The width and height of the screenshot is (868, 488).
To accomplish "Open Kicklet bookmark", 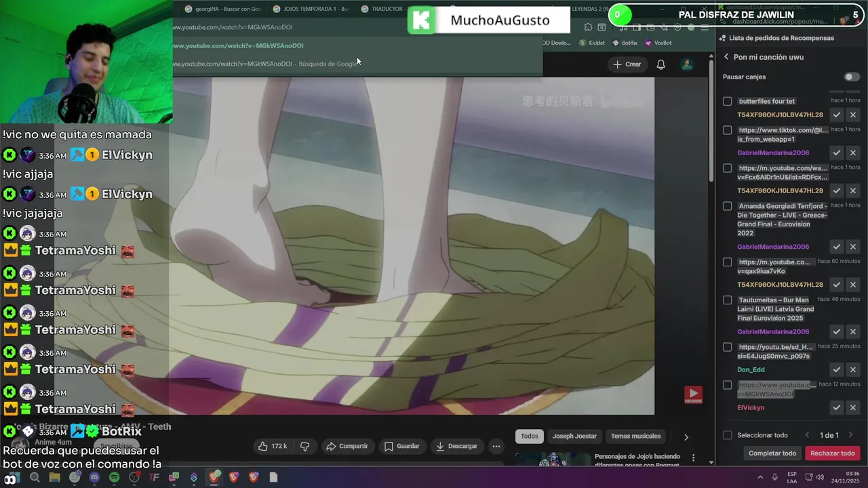I will coord(591,43).
